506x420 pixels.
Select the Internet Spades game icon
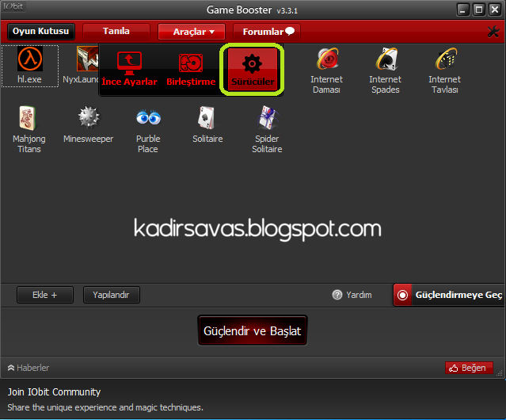(x=386, y=71)
